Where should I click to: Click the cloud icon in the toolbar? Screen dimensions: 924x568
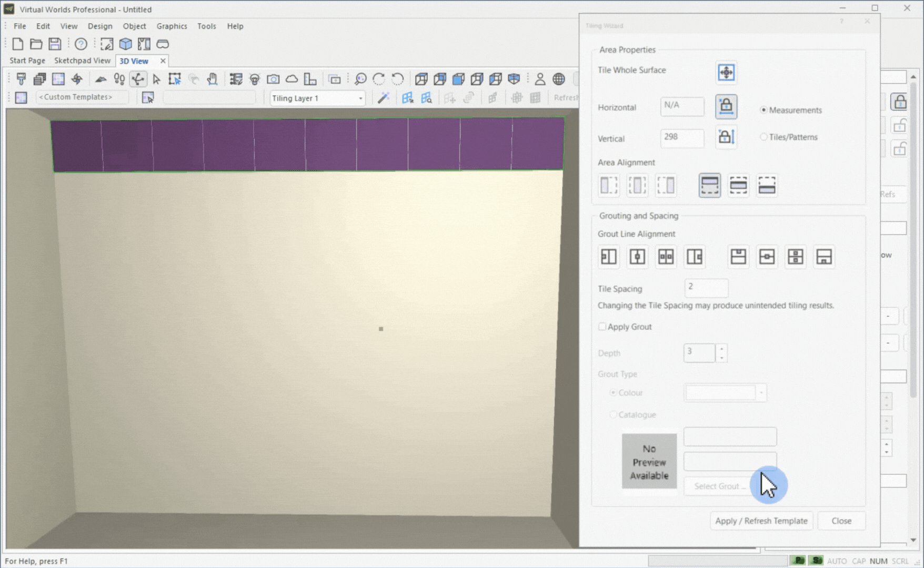(292, 79)
